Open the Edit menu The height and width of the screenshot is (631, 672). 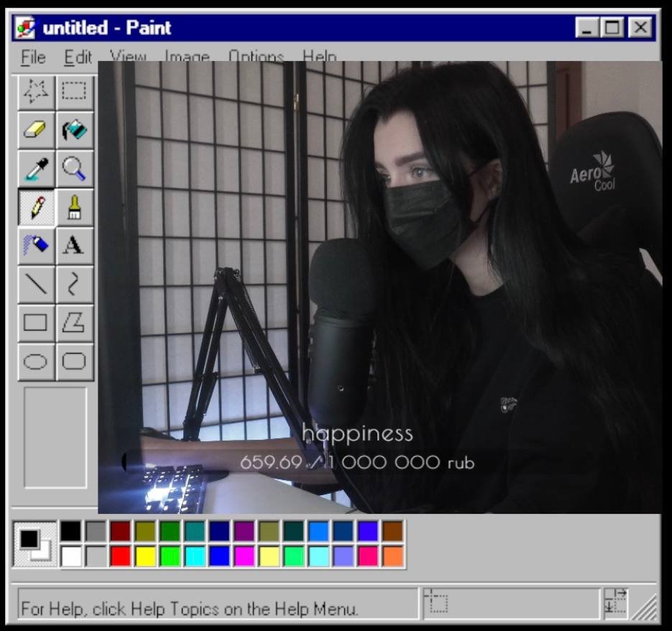pos(78,57)
